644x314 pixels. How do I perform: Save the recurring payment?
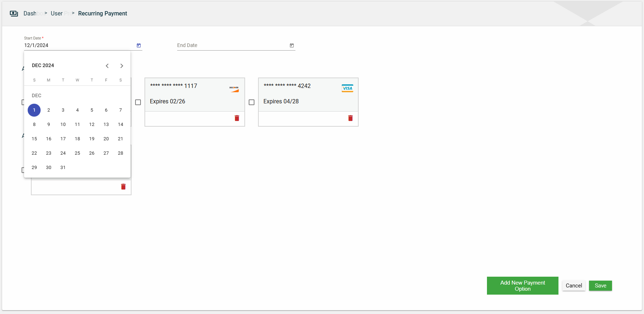tap(600, 286)
